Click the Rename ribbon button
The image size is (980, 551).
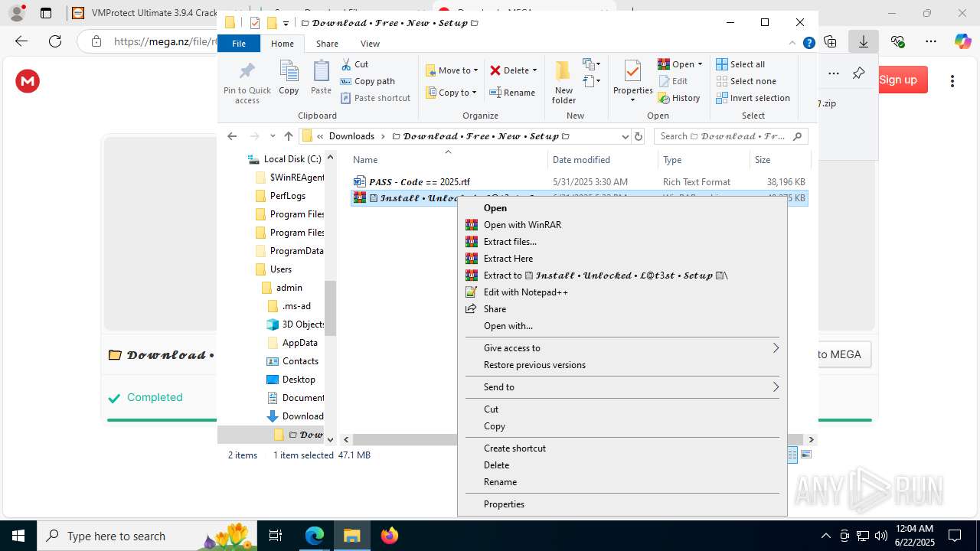[512, 93]
